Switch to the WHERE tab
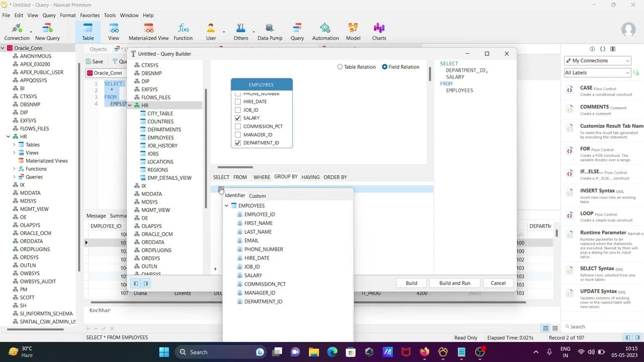 [262, 177]
